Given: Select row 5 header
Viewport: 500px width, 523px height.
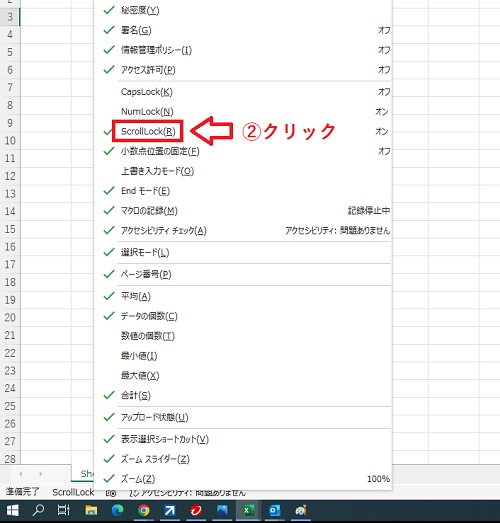Looking at the screenshot, I should [10, 52].
